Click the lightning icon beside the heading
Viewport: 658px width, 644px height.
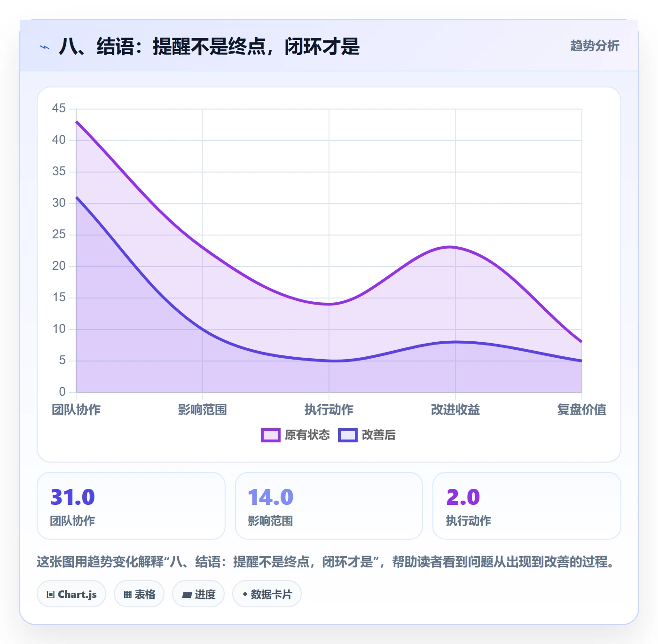[x=45, y=47]
